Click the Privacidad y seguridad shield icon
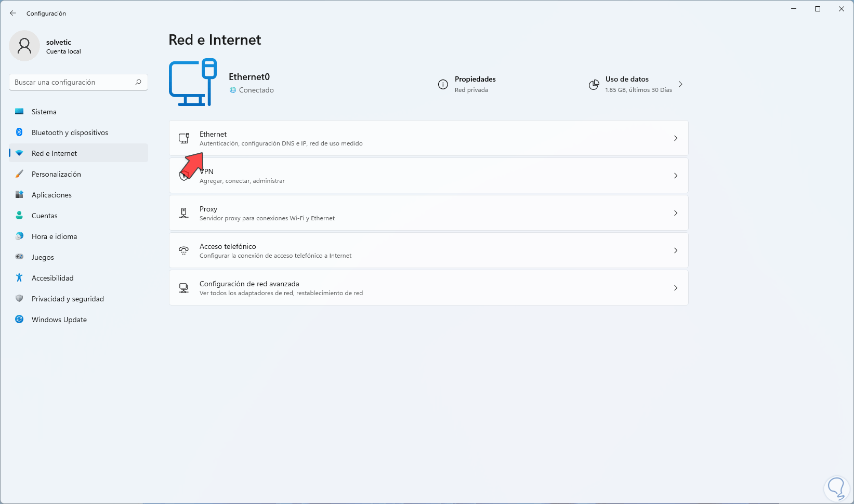The image size is (854, 504). pos(19,298)
